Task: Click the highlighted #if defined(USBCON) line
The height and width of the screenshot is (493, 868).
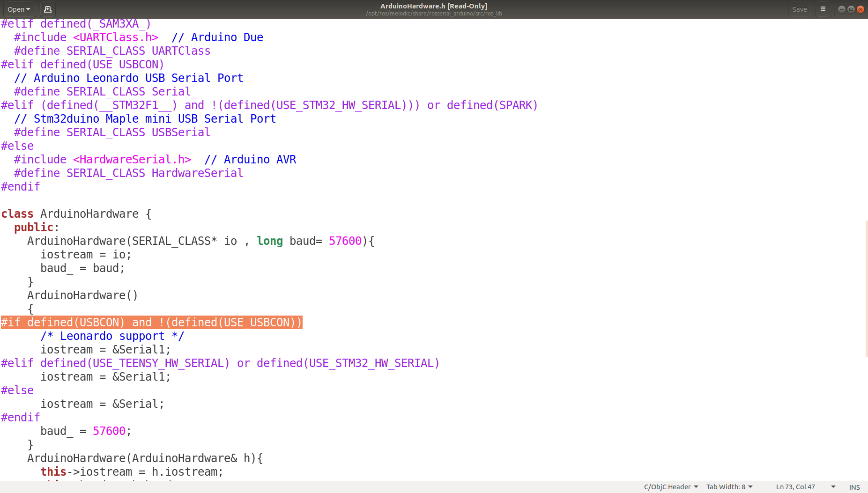Action: pos(152,322)
